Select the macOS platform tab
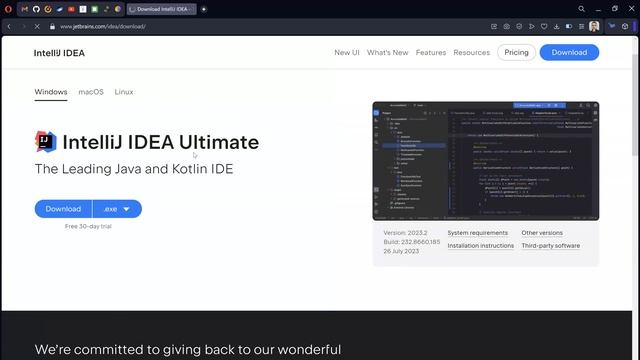Image resolution: width=640 pixels, height=360 pixels. click(91, 92)
